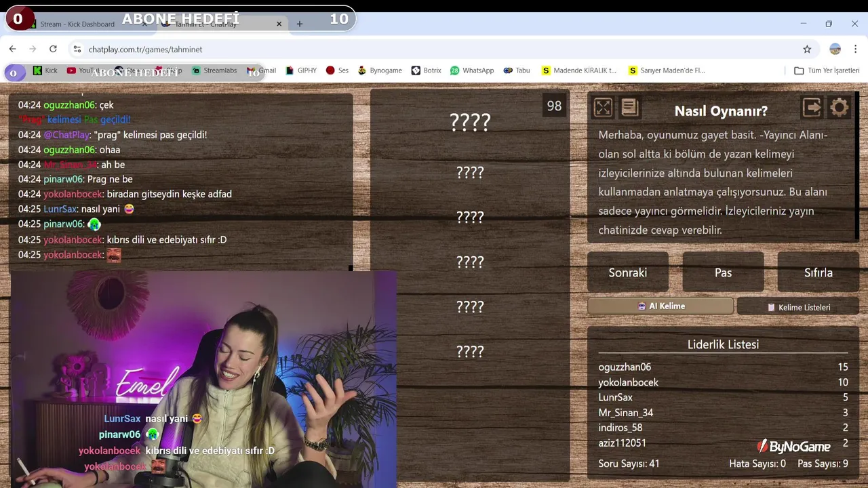Click chat message "kıbrıs dili ve edebiyatı sıfır :D"
Screen dimensions: 868x488
tap(167, 239)
